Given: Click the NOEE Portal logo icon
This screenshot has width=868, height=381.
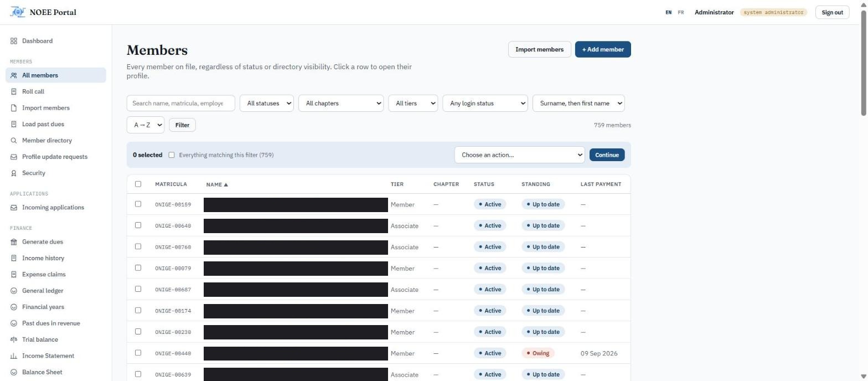Looking at the screenshot, I should point(18,12).
